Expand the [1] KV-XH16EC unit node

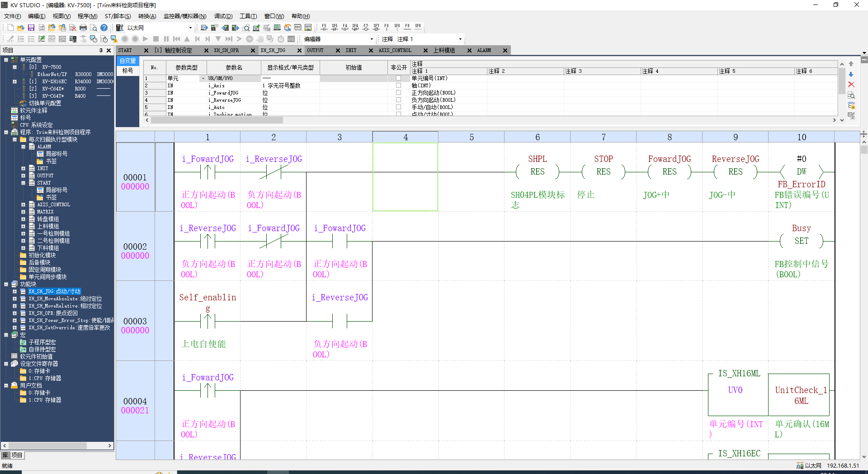pyautogui.click(x=14, y=81)
